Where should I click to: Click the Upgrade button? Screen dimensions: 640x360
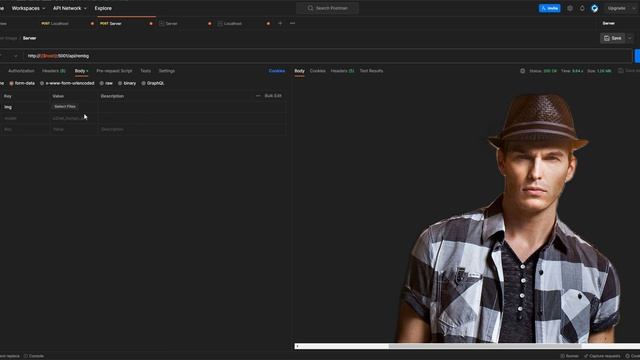tap(616, 8)
